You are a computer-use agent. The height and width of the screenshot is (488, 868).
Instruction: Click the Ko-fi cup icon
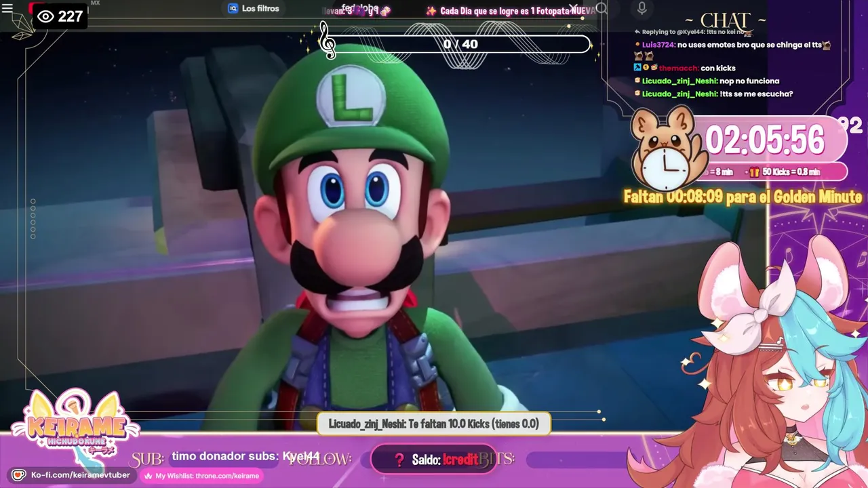18,475
